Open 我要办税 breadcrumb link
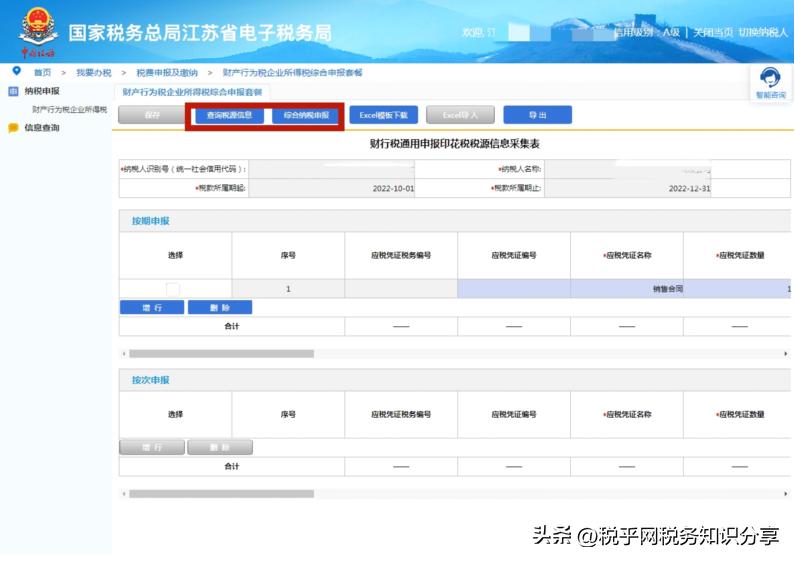Viewport: 795px width, 561px height. tap(94, 73)
